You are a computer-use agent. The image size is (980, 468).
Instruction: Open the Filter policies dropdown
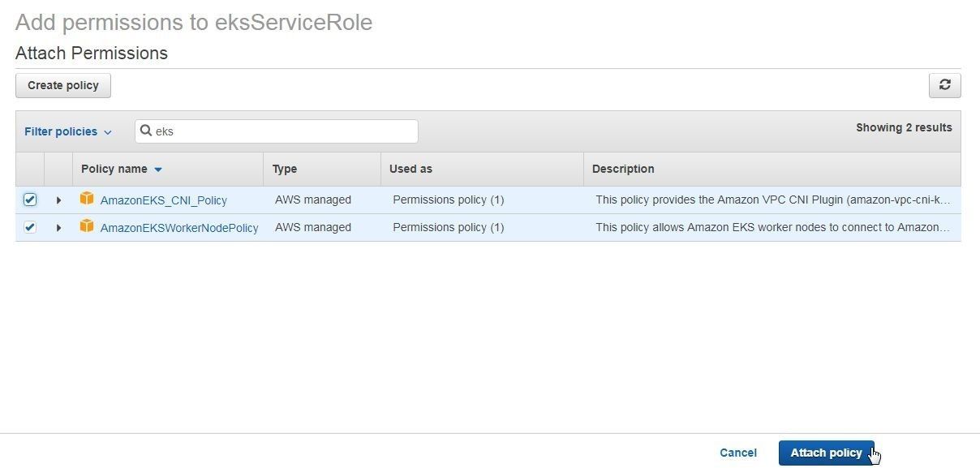pos(68,131)
